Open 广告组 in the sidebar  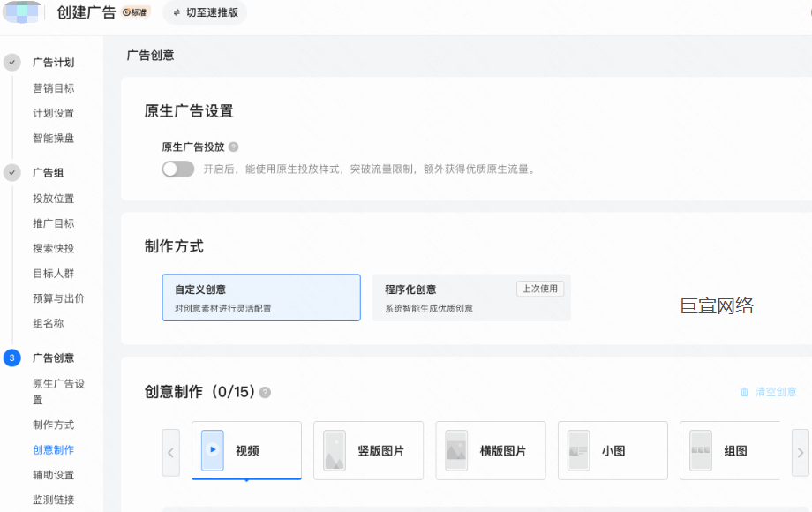[x=49, y=172]
